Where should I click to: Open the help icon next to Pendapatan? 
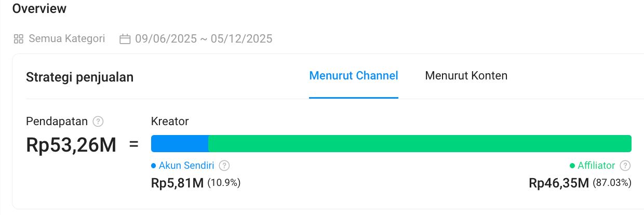point(98,122)
